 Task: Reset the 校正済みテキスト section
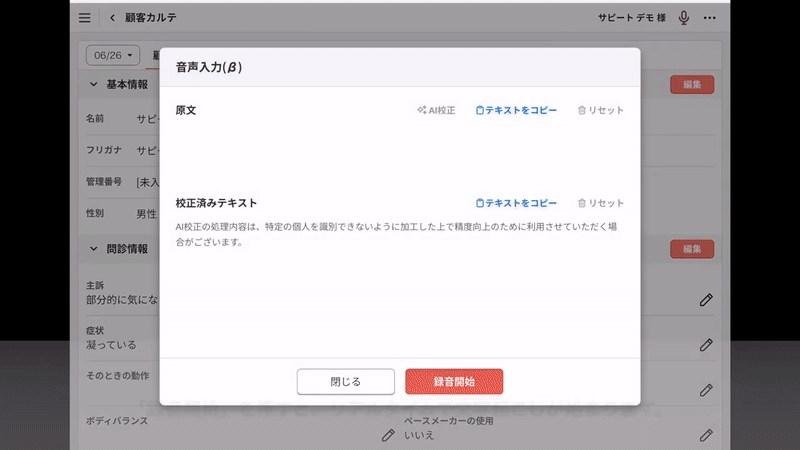(x=600, y=203)
